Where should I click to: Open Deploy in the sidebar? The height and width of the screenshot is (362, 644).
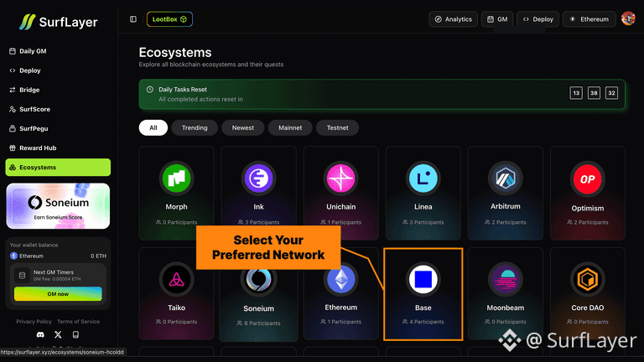(58, 70)
